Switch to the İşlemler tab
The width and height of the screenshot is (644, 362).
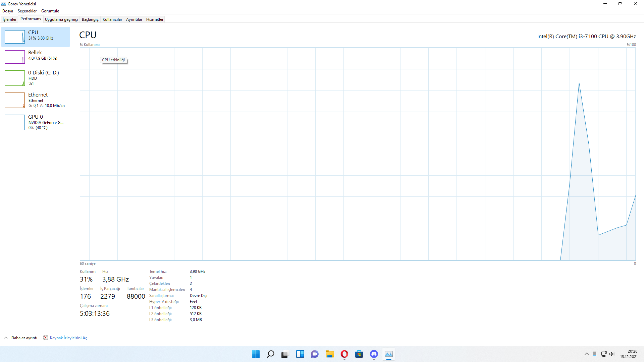tap(9, 19)
